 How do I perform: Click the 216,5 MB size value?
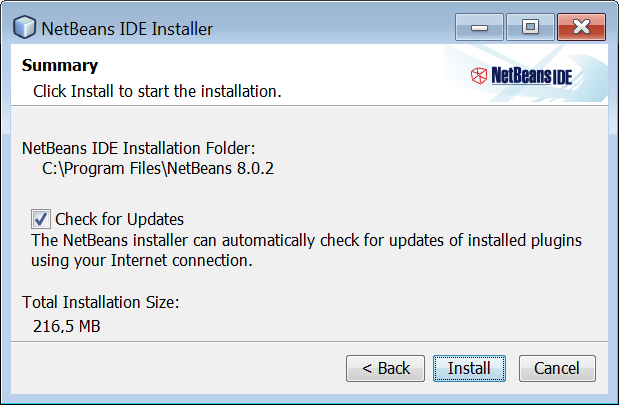tap(67, 326)
